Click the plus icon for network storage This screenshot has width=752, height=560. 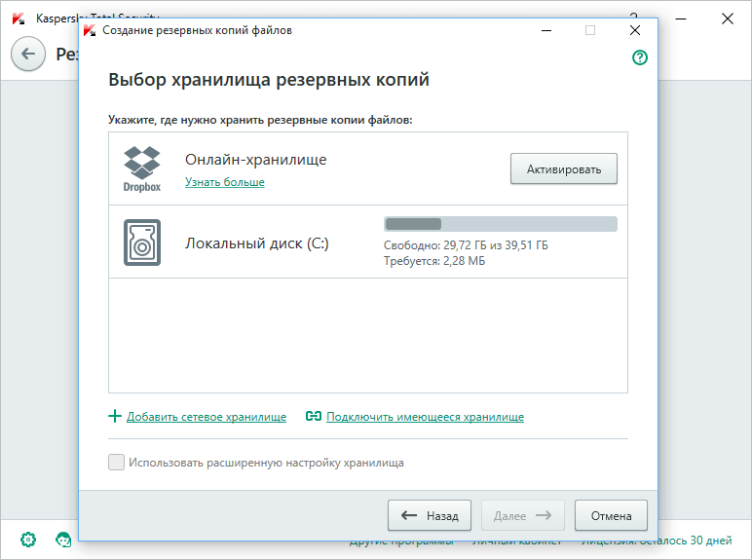pos(115,416)
